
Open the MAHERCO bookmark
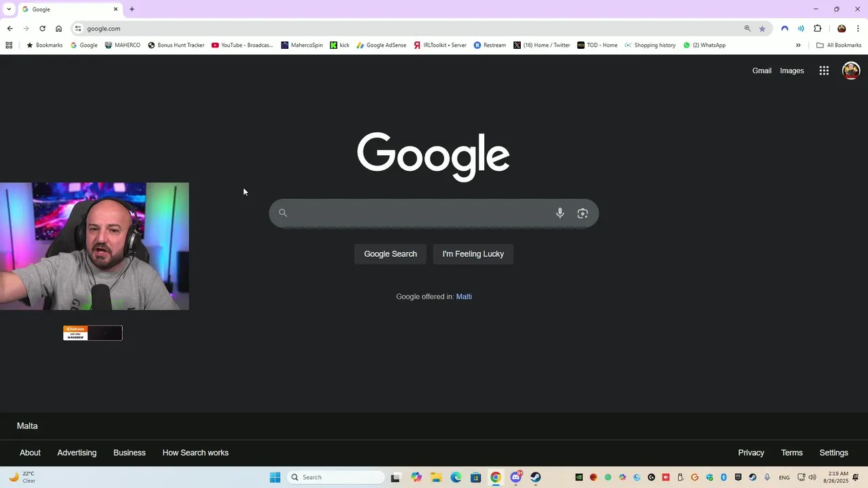pyautogui.click(x=123, y=45)
